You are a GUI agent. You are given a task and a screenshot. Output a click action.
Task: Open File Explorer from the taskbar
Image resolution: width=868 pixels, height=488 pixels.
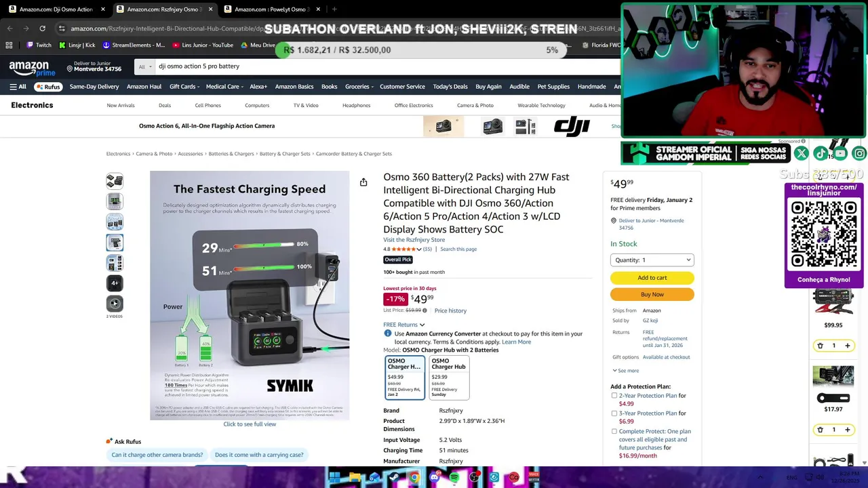[x=355, y=478]
